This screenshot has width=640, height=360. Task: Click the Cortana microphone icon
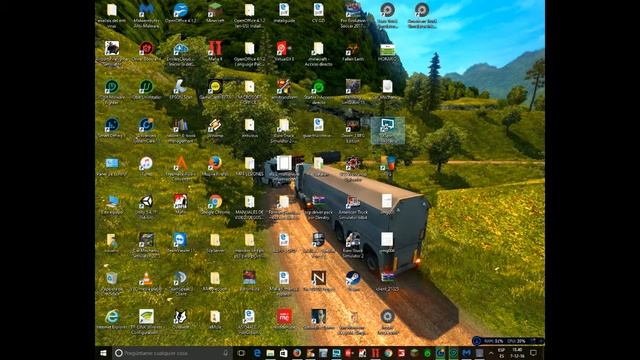225,353
